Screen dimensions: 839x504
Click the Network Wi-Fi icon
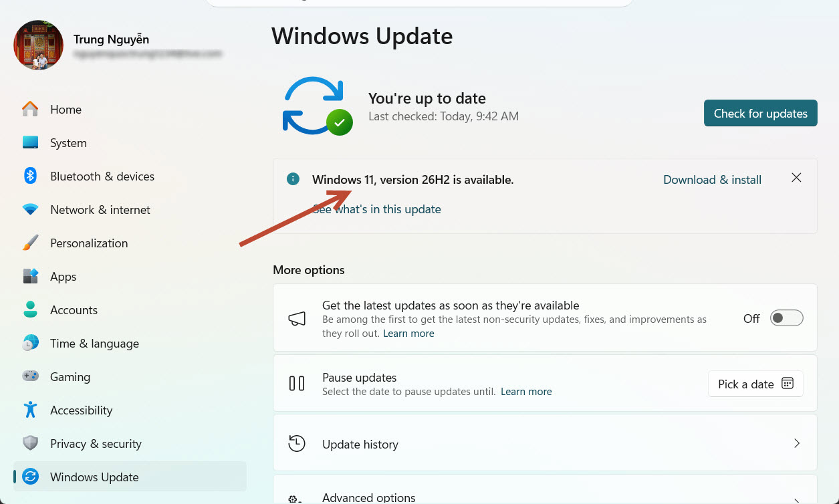coord(30,209)
